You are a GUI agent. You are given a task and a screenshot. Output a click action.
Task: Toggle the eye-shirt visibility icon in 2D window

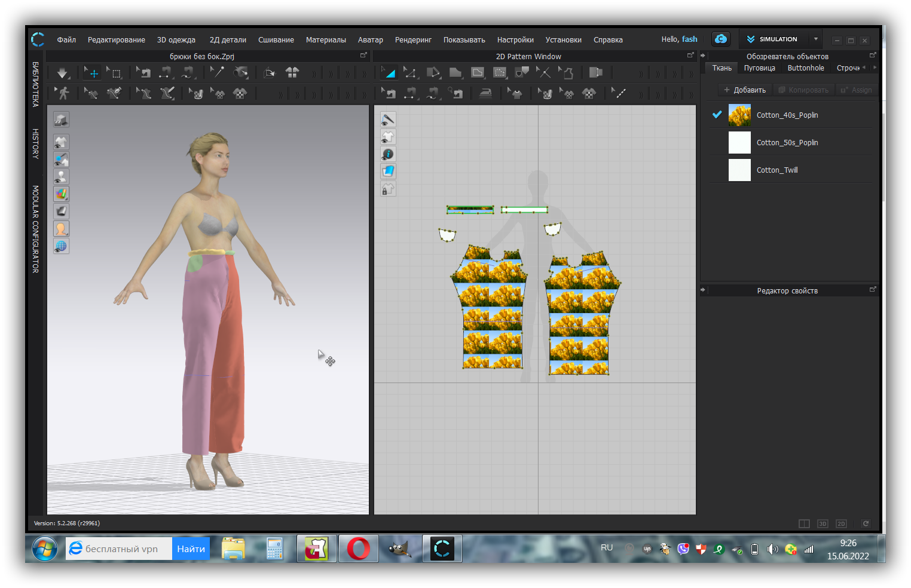(388, 137)
